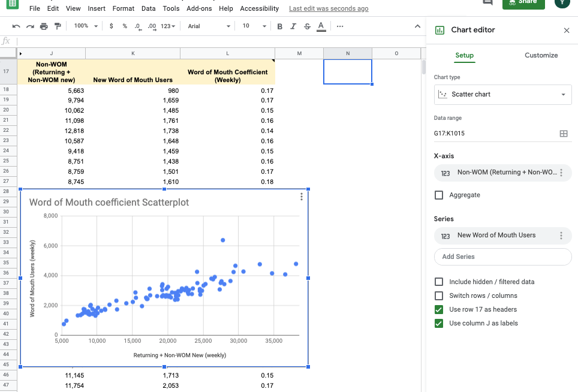578x392 pixels.
Task: Switch to the Customize tab
Action: point(541,55)
